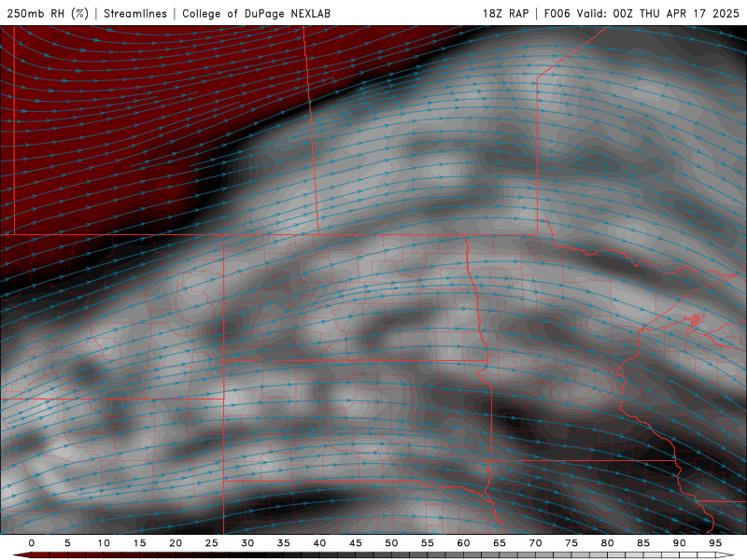Click the '18Z RAP' model label
747x560 pixels.
(x=505, y=13)
